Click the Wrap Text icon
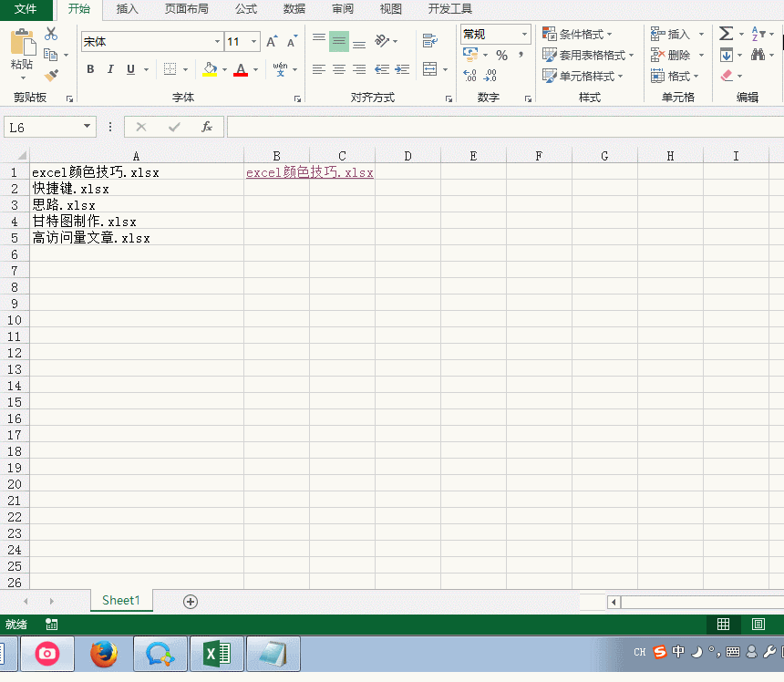 (x=430, y=41)
